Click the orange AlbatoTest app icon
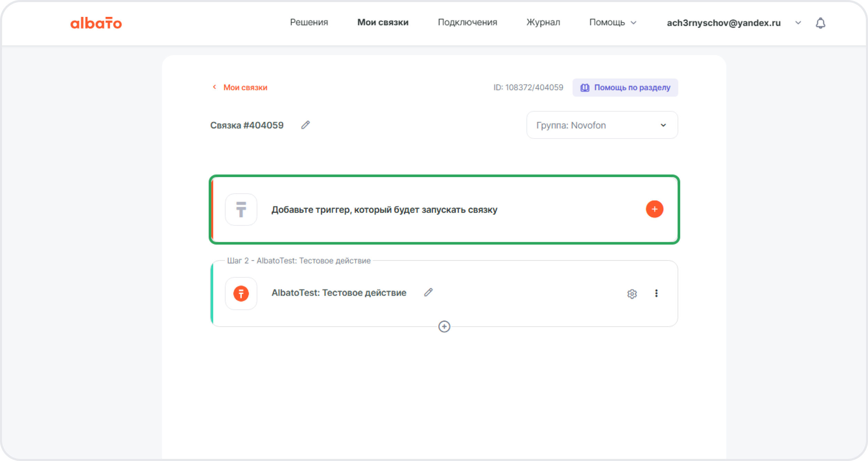 coord(241,294)
